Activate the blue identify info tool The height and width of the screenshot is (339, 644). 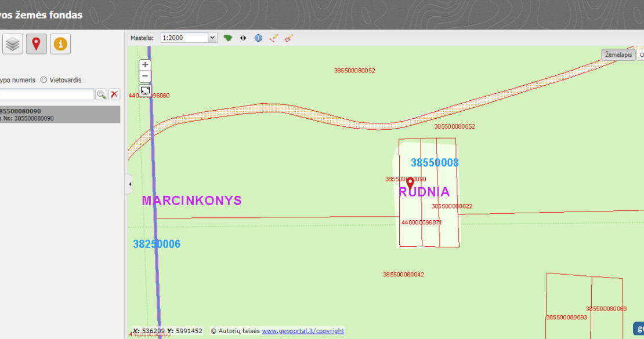(x=258, y=38)
